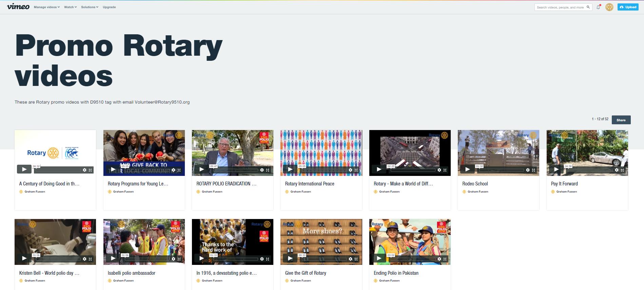Open Graham Fussen link under Rodeo School
The image size is (644, 290).
pos(478,192)
